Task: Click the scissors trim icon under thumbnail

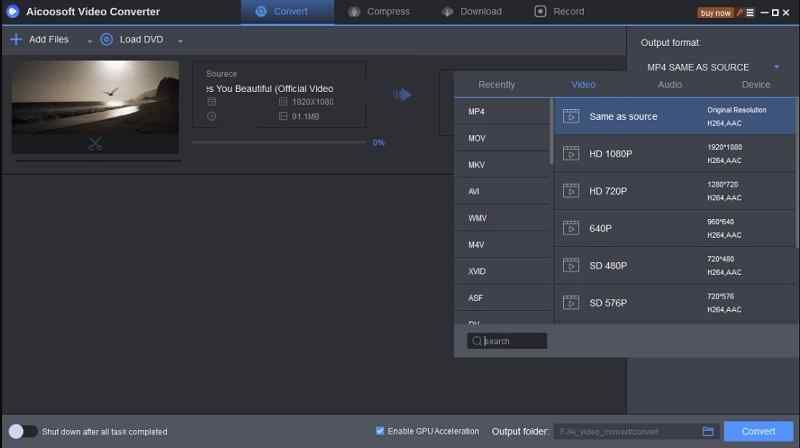Action: [95, 143]
